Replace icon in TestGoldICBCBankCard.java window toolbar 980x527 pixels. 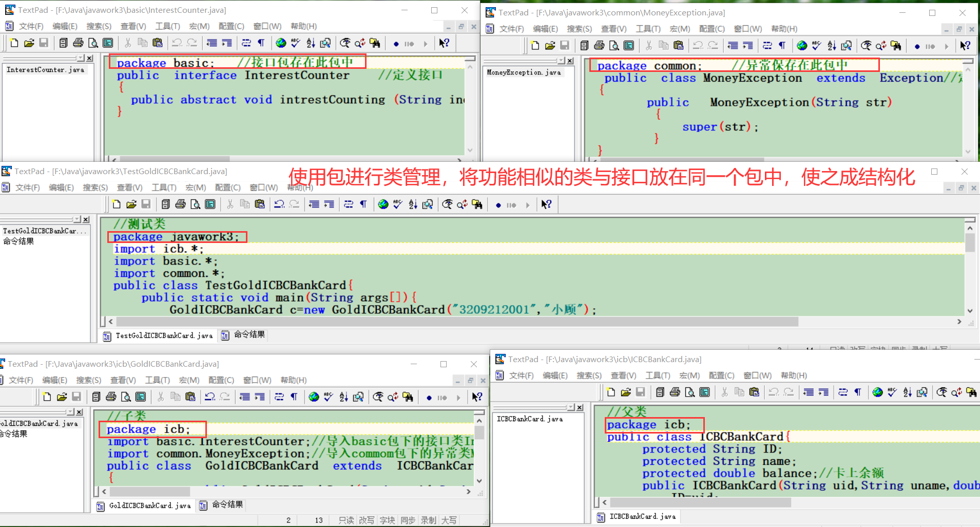pyautogui.click(x=462, y=204)
